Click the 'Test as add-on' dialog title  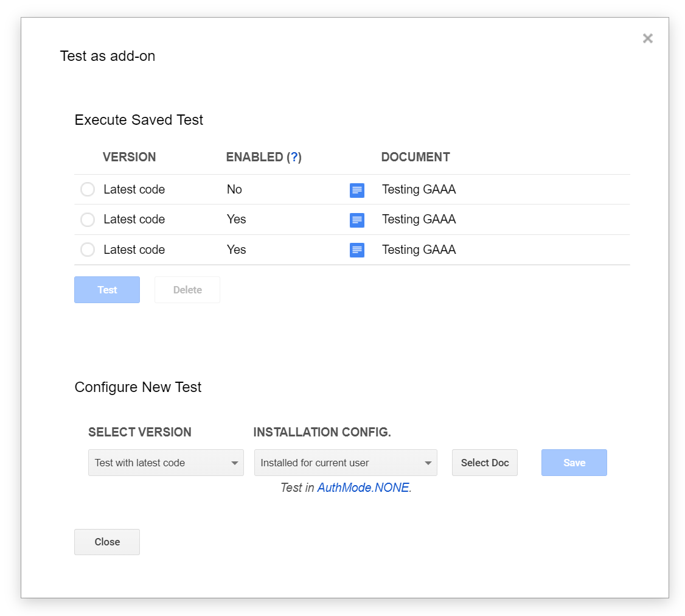(108, 56)
